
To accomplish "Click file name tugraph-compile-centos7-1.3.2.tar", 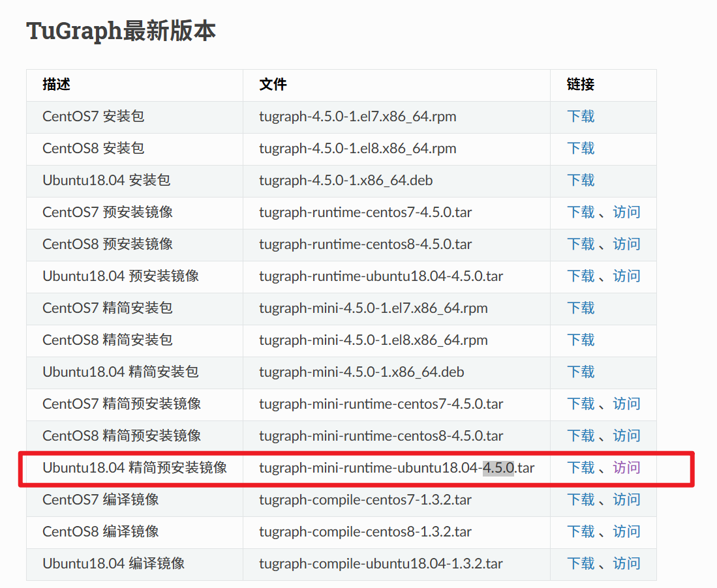I will click(x=365, y=501).
